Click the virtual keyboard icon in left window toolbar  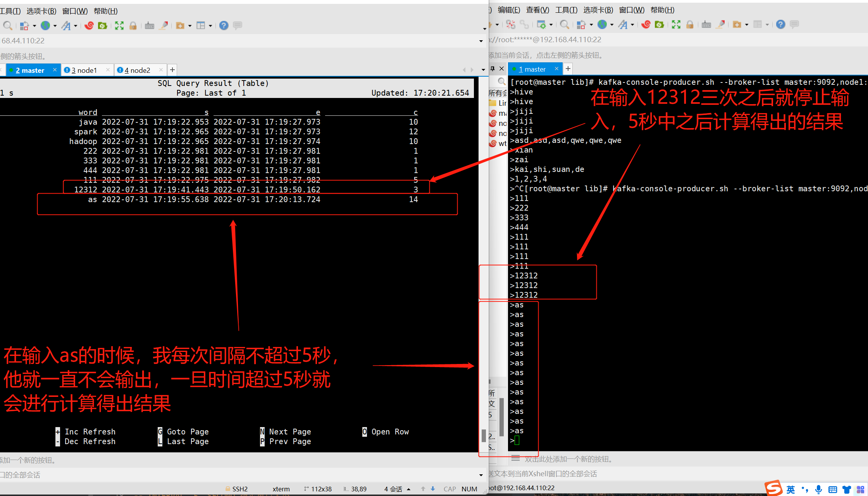pyautogui.click(x=150, y=26)
